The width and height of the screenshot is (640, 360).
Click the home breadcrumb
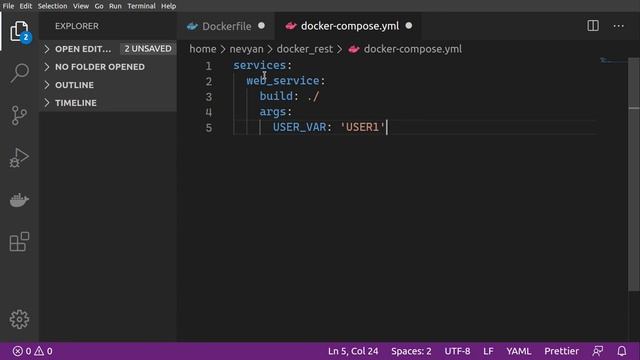pos(203,49)
